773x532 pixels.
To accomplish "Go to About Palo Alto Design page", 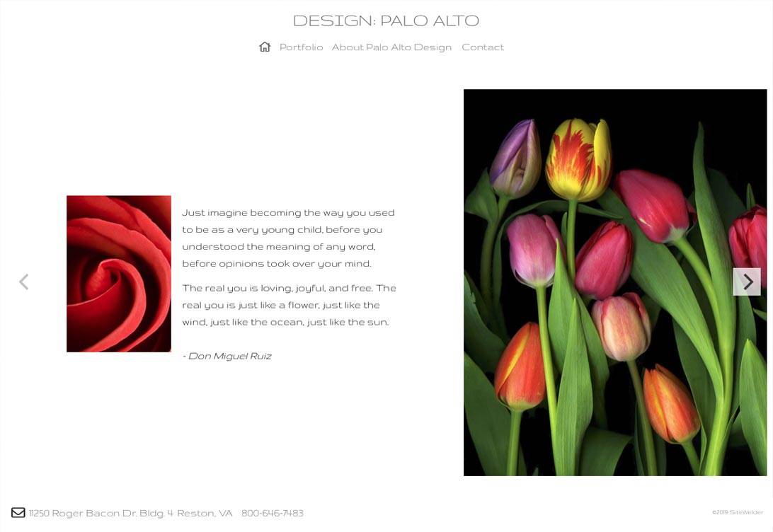I will coord(391,47).
